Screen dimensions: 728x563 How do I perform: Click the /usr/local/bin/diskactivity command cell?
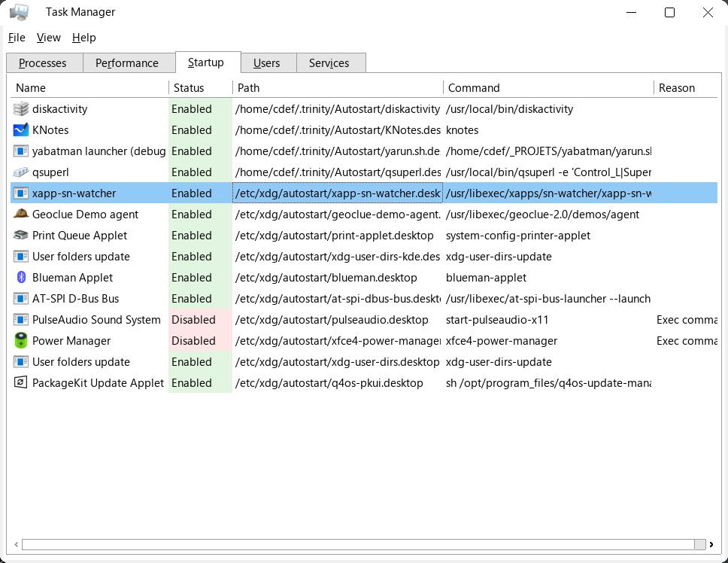[x=509, y=108]
